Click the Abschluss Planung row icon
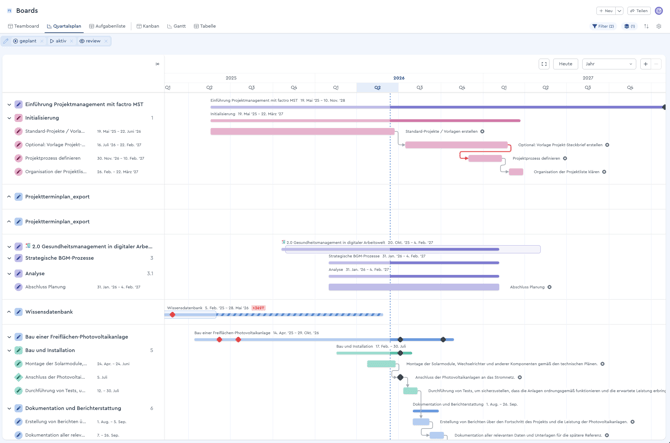The height and width of the screenshot is (443, 670). (18, 287)
